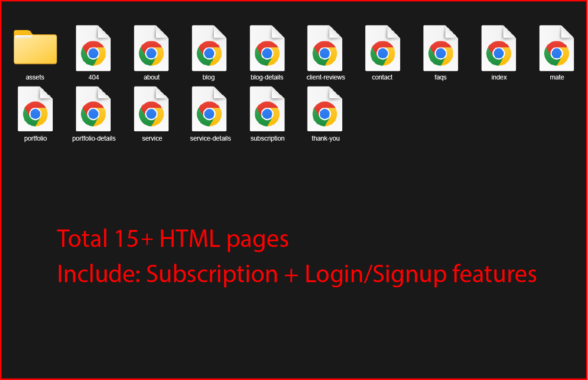Click the index HTML file icon
588x380 pixels.
tap(499, 48)
